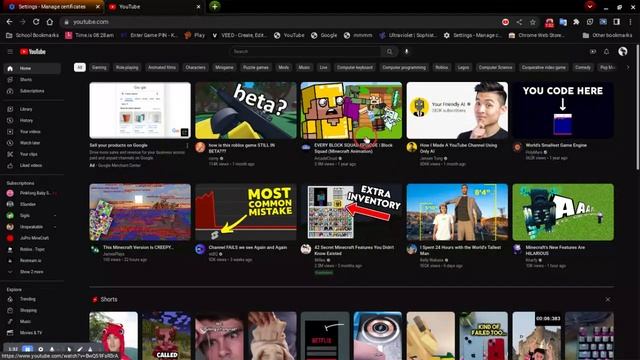Viewport: 640px width, 360px height.
Task: Open the Create video camera icon
Action: pos(593,52)
